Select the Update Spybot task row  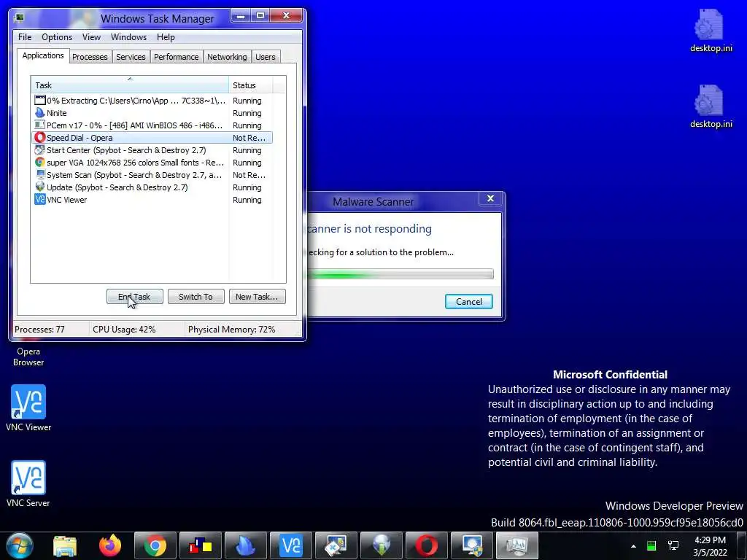coord(152,187)
